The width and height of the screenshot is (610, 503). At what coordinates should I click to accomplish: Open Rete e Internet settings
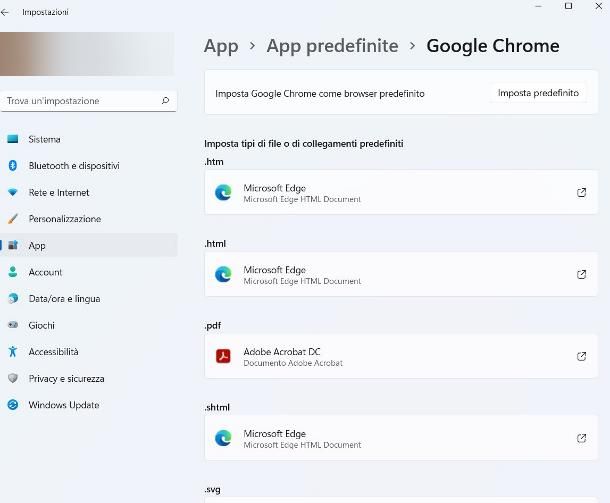(89, 192)
